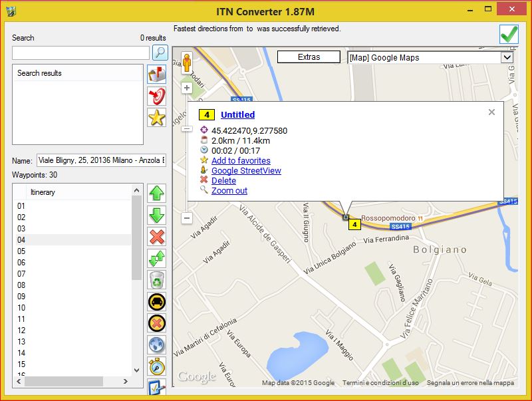Screen dimensions: 532x401
Task: Select the Street View pegman on map
Action: pos(187,63)
